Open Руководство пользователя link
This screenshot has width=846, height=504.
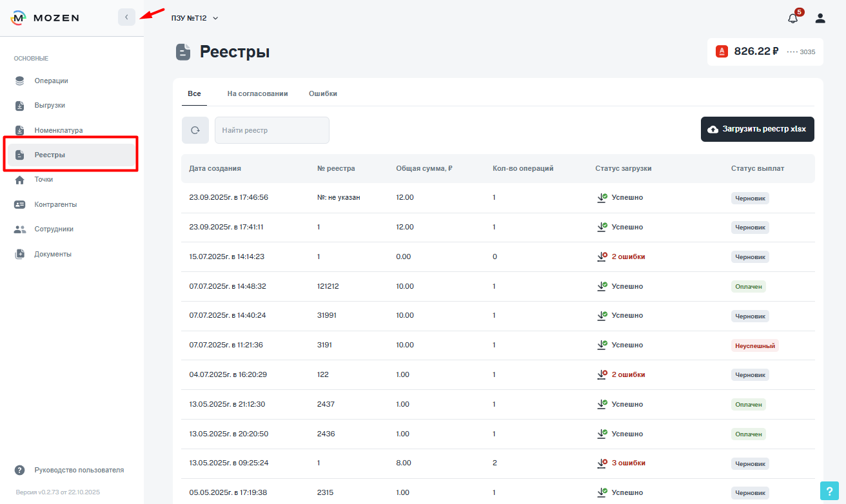tap(79, 470)
